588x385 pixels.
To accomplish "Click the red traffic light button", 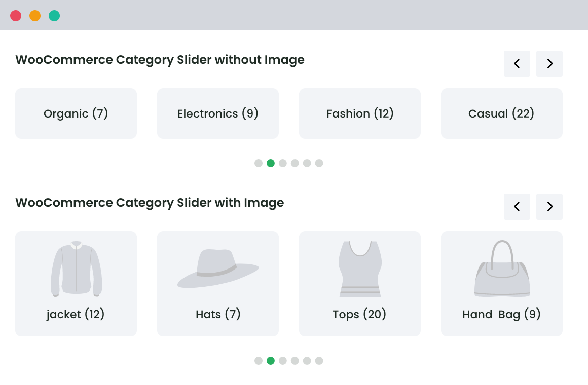I will 15,16.
